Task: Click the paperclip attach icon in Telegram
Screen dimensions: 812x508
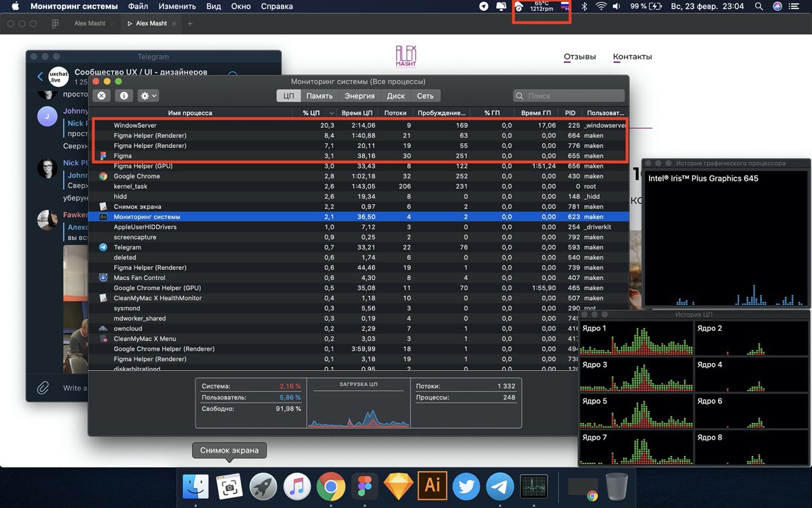Action: [43, 387]
